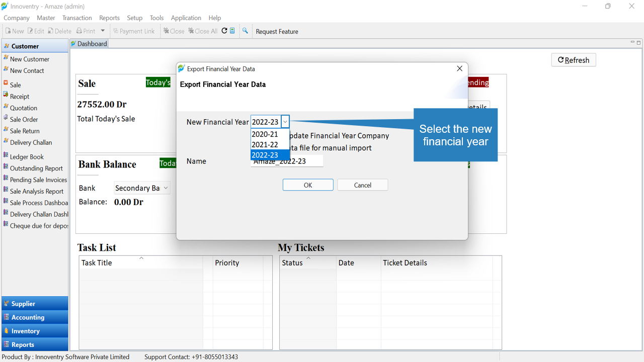Open the Sale entry in the Customer panel

[16, 85]
